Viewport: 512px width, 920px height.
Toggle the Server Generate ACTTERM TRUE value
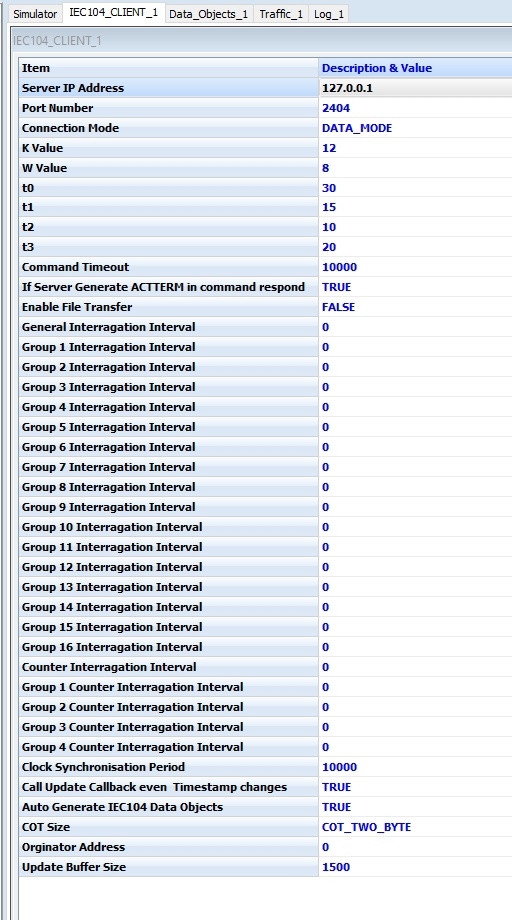tap(415, 287)
